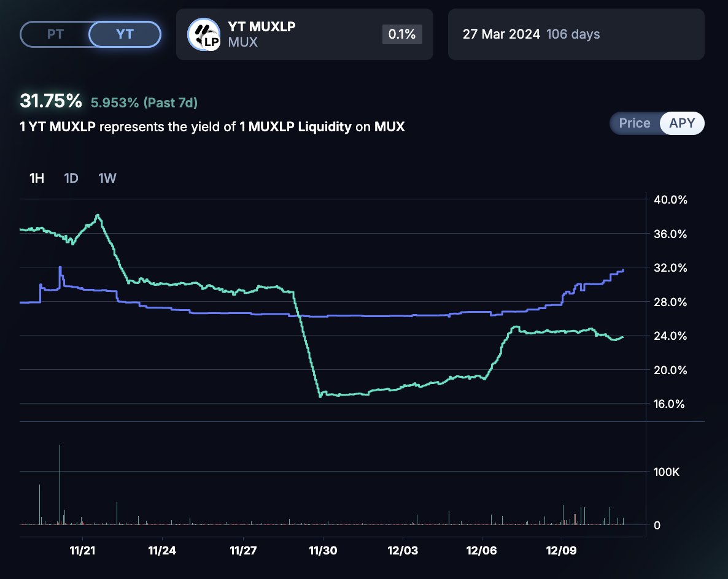Image resolution: width=728 pixels, height=579 pixels.
Task: Click the 100K volume axis label
Action: 666,472
